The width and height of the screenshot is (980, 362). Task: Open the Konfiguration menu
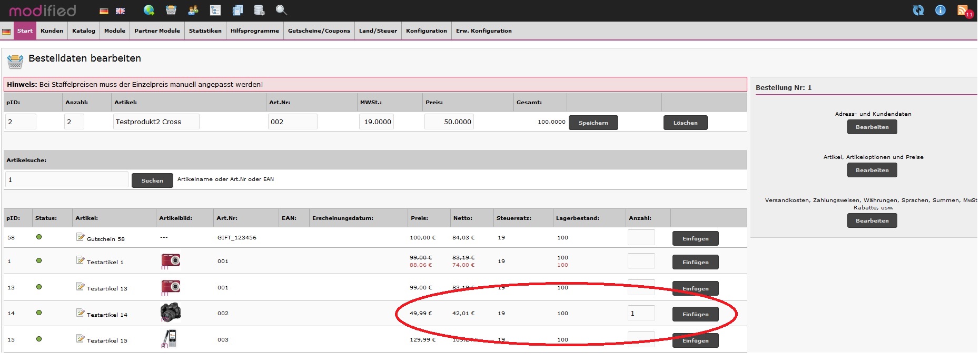[426, 31]
